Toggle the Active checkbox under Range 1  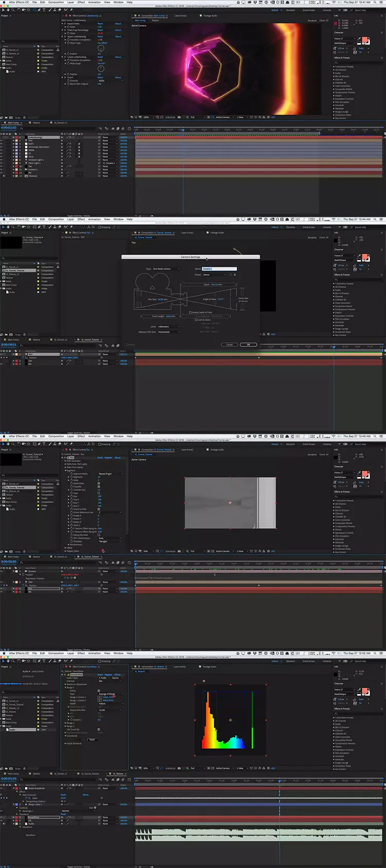click(99, 691)
